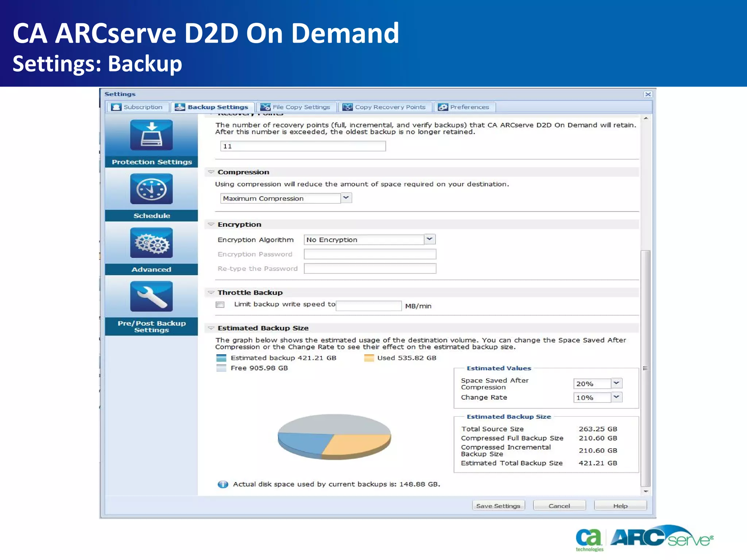Click the Preferences tab icon
This screenshot has width=747, height=560.
[x=443, y=107]
